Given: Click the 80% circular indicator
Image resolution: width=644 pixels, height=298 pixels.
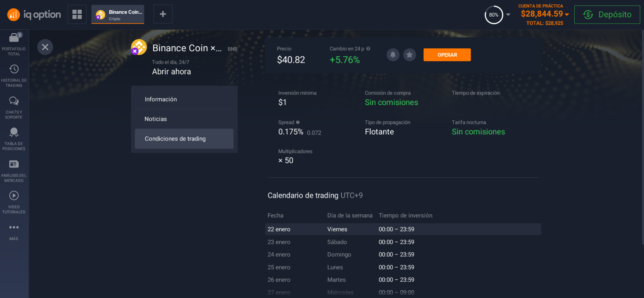Looking at the screenshot, I should (494, 15).
